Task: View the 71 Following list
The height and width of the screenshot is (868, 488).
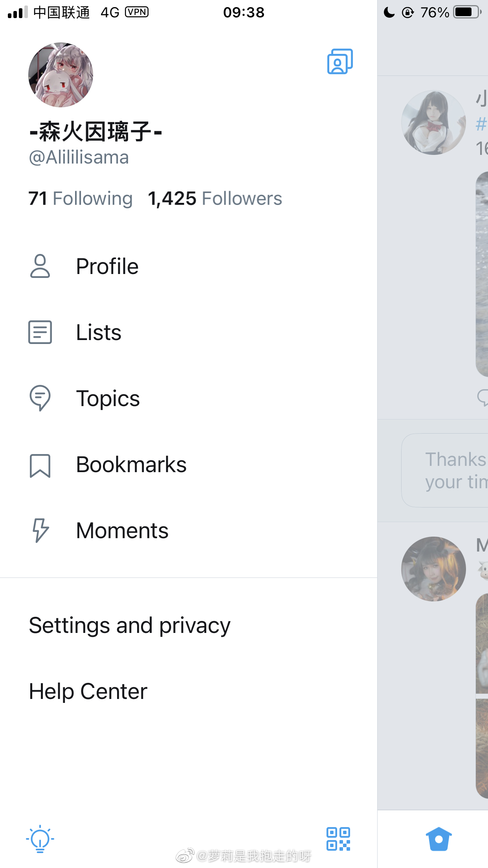Action: click(x=81, y=199)
